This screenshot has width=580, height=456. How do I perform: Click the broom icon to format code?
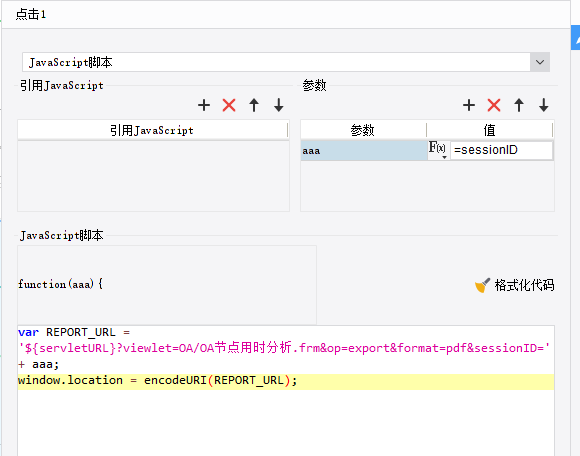482,285
